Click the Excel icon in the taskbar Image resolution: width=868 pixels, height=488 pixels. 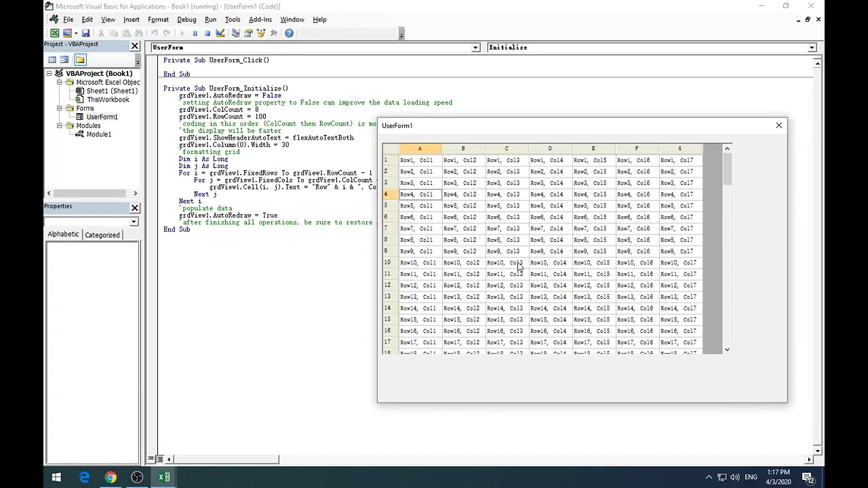[x=164, y=477]
